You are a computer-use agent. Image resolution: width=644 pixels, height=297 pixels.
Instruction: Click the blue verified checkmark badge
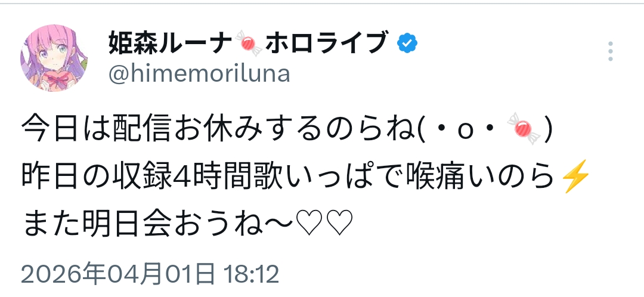click(x=408, y=43)
